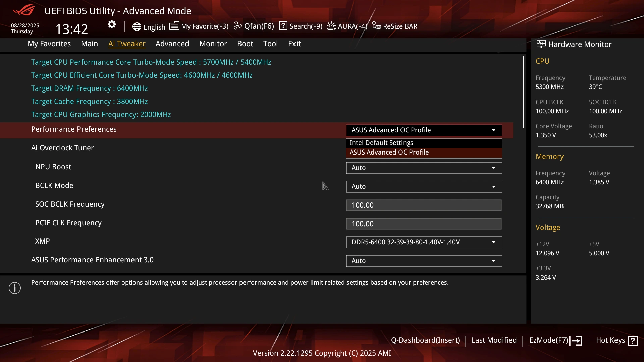
Task: Select ASUS Performance Enhancement 3.0 label
Action: point(92,260)
